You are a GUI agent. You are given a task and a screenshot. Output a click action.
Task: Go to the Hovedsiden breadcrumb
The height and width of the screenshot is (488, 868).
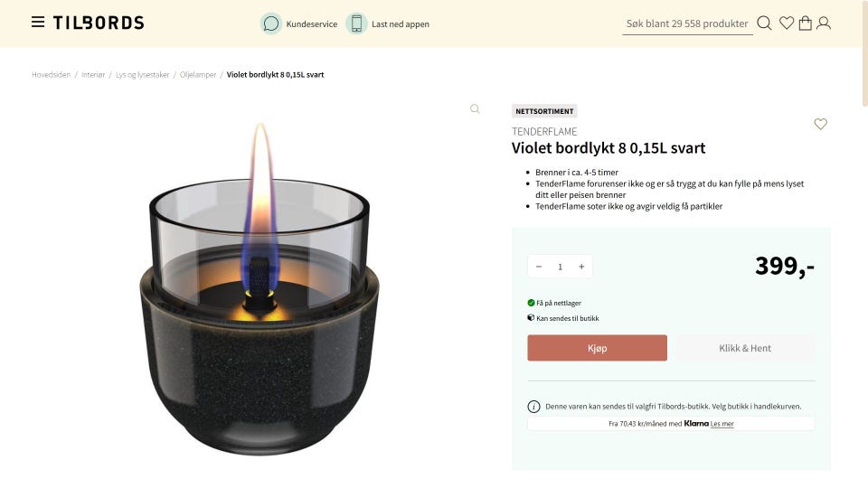(51, 75)
